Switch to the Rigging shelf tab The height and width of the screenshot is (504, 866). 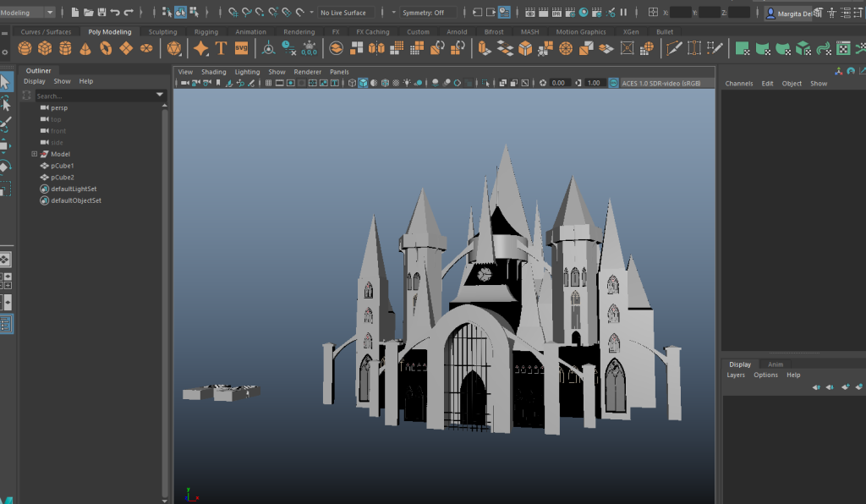pos(206,32)
